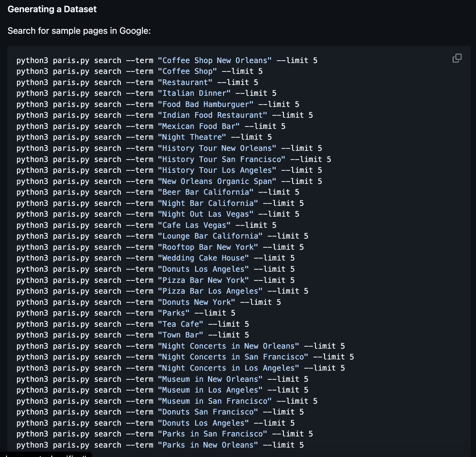Screen dimensions: 476x457
Task: Click the "Generating a Dataset" heading
Action: point(52,9)
